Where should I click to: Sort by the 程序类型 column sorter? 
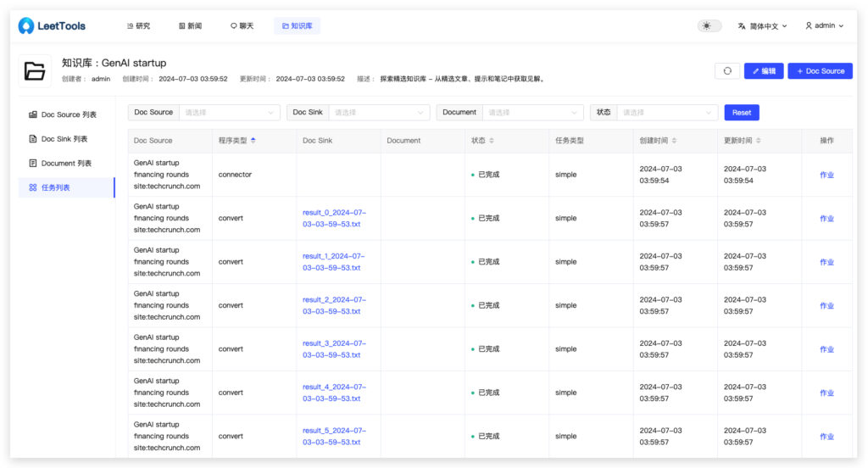tap(253, 141)
